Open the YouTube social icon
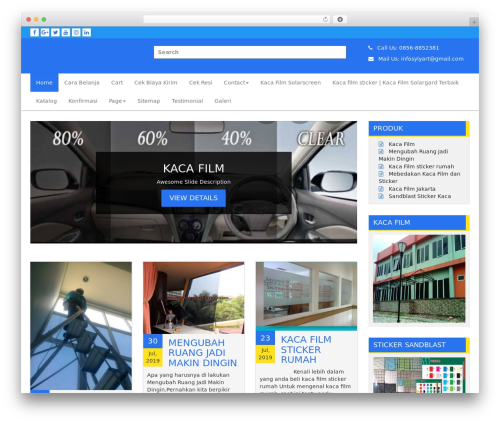 (x=66, y=32)
